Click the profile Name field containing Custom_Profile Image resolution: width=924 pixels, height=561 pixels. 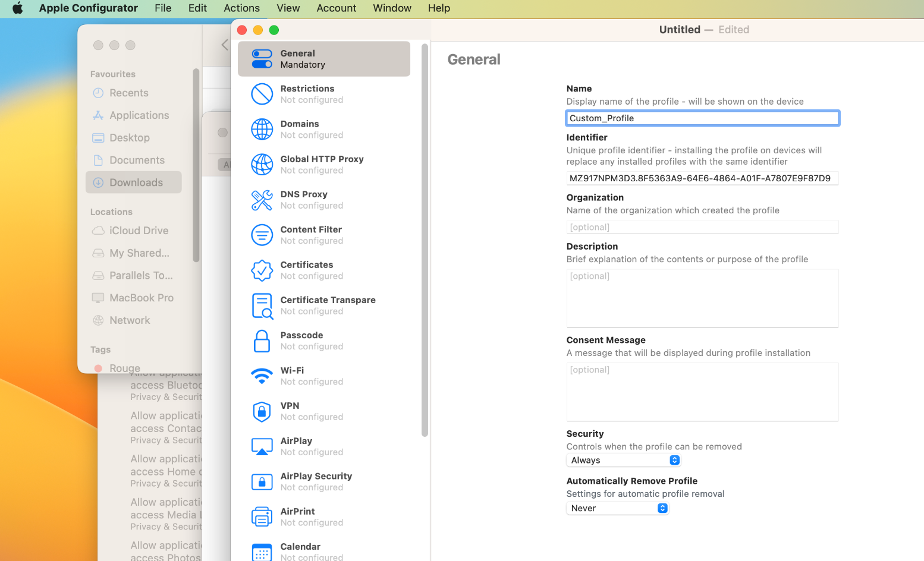[702, 118]
